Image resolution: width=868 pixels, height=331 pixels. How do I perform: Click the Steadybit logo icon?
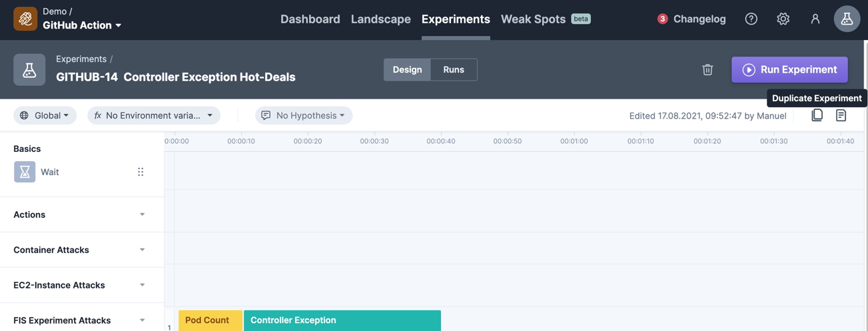pos(25,19)
